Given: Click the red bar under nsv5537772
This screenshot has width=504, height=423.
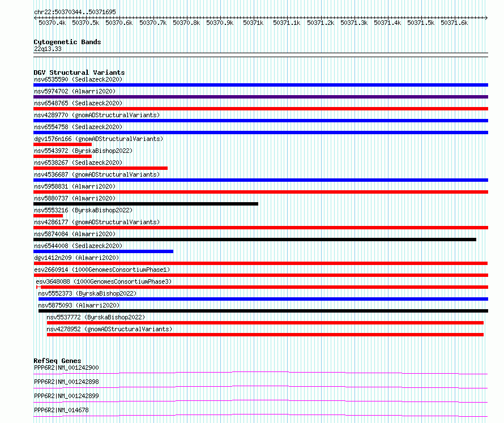Looking at the screenshot, I should click(265, 323).
